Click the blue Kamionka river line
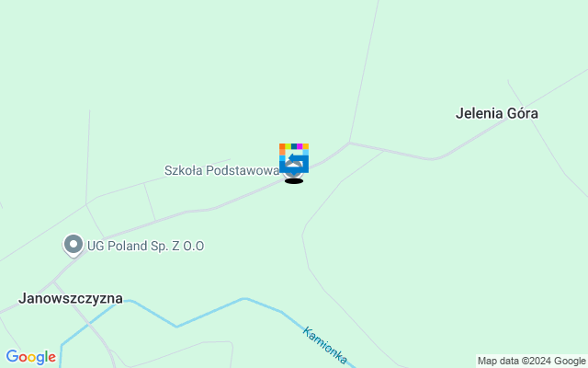 tap(210, 313)
